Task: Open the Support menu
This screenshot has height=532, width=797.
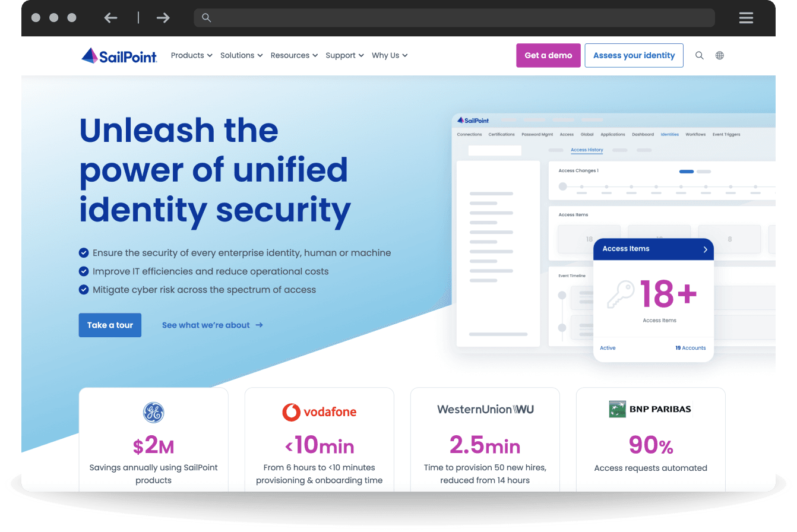Action: tap(344, 55)
